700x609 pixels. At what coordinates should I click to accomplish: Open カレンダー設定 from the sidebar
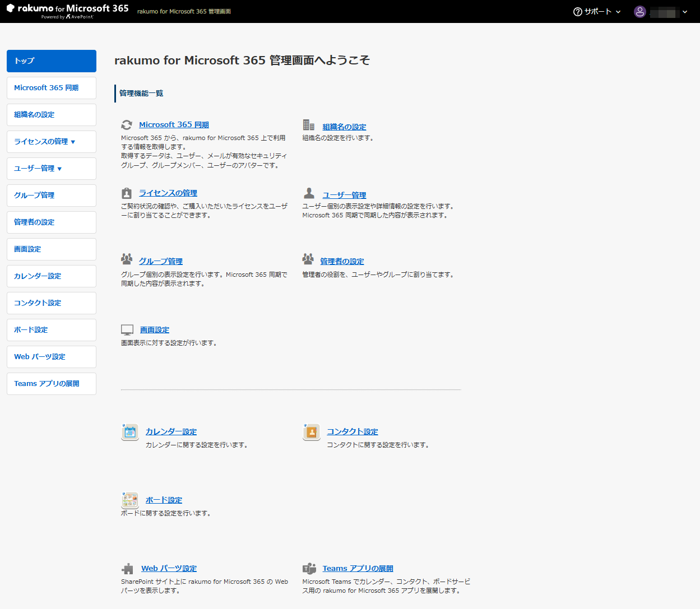[x=52, y=276]
